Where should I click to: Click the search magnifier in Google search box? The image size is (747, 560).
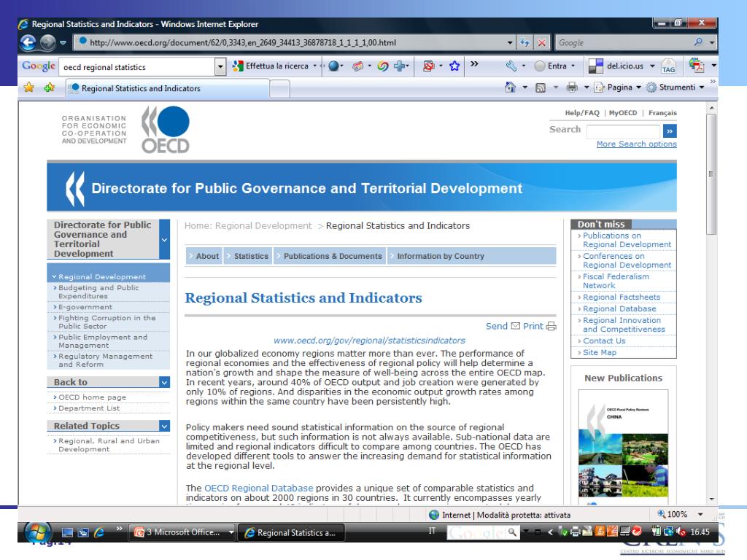pos(698,42)
